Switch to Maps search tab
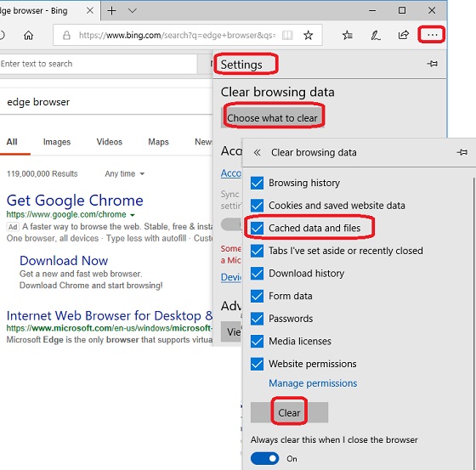The height and width of the screenshot is (470, 476). (x=158, y=142)
